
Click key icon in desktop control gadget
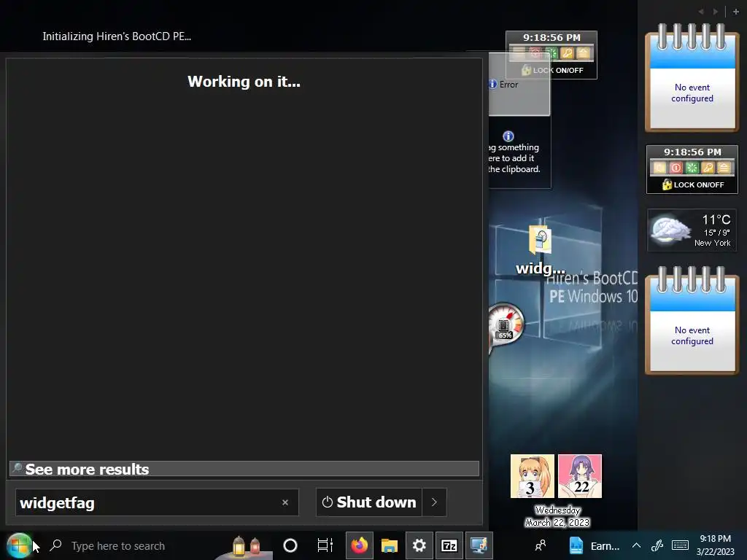coord(567,52)
